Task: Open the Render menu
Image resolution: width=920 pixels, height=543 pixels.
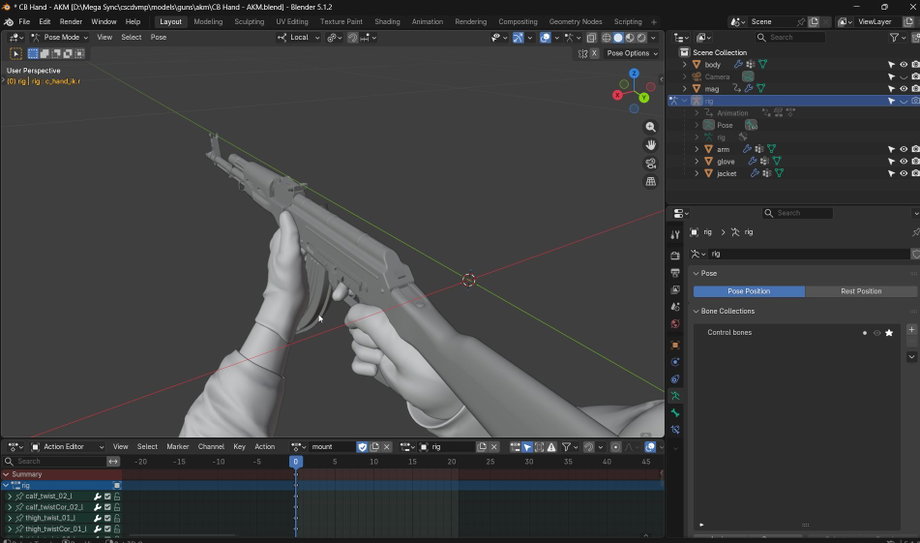Action: (x=71, y=22)
